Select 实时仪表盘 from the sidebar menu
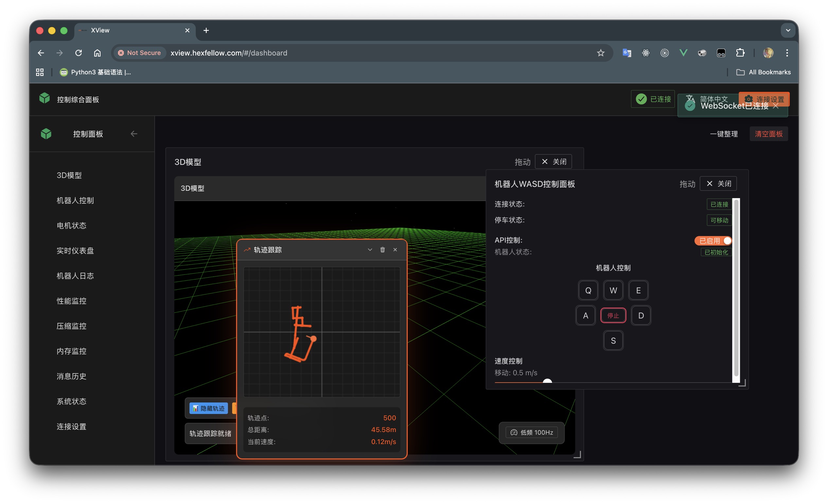Viewport: 828px width, 504px height. 75,251
